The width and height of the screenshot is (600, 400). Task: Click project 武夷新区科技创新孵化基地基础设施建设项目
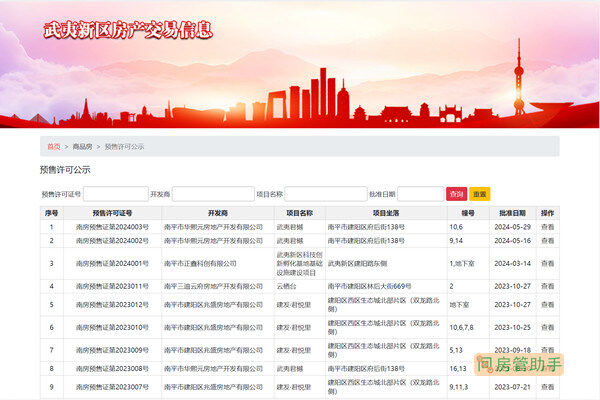point(300,263)
